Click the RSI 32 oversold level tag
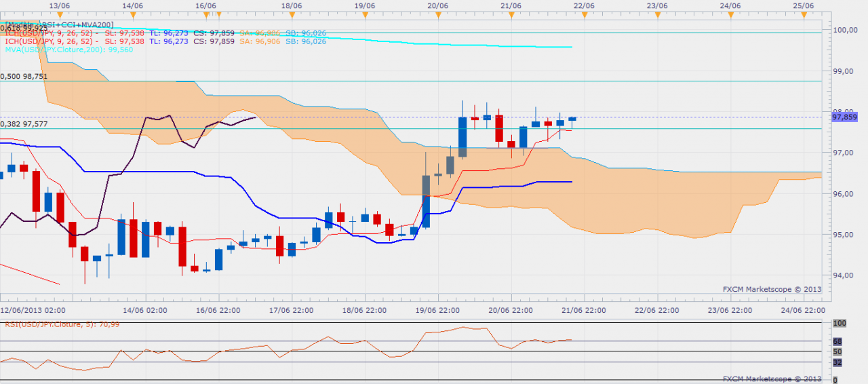Image resolution: width=868 pixels, height=384 pixels. (x=837, y=362)
